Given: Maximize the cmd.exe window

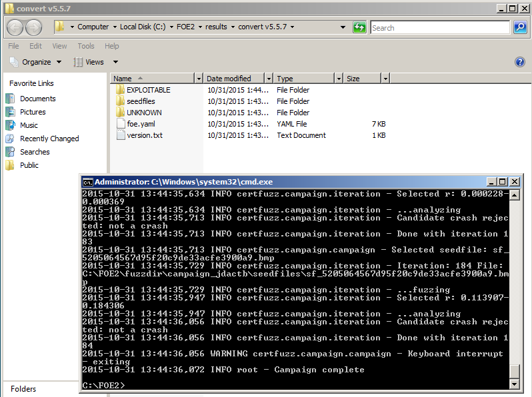Looking at the screenshot, I should pyautogui.click(x=503, y=182).
